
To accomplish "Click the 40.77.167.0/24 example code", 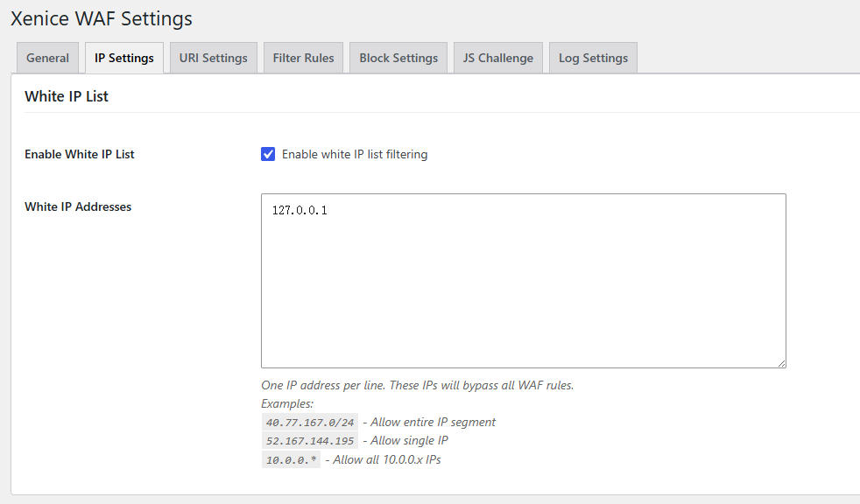I will click(x=310, y=423).
